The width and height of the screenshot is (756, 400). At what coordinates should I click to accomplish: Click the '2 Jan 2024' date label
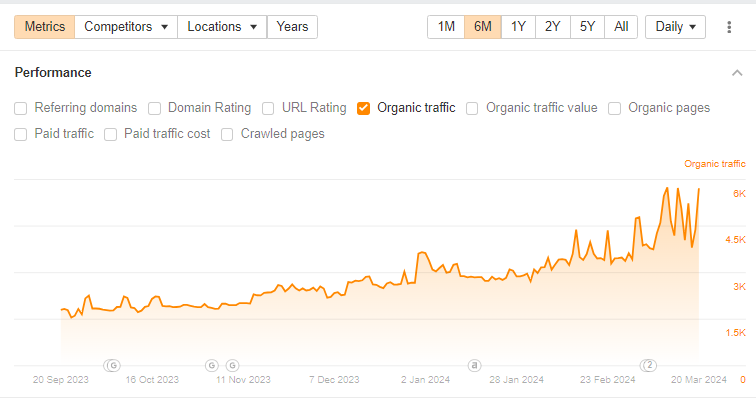tap(425, 380)
